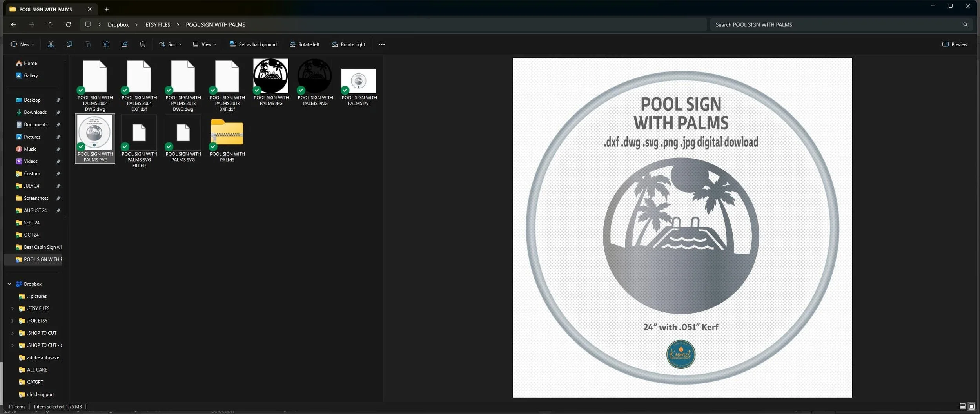
Task: Open the SEPT 24 folder
Action: [x=32, y=223]
